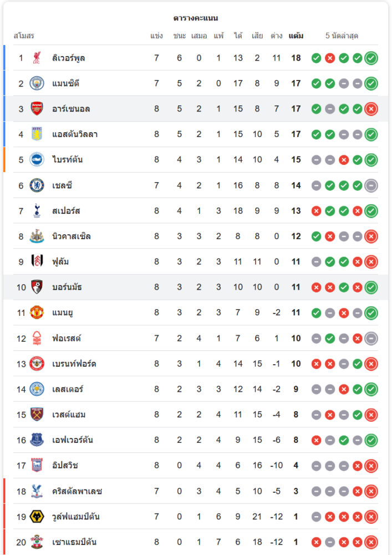Click the ตารางคะแนน table title
The width and height of the screenshot is (392, 555).
click(196, 18)
